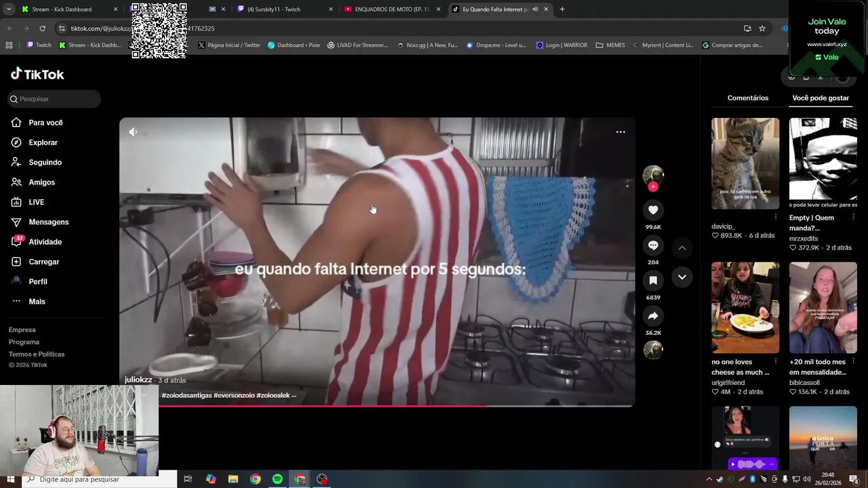
Task: Follow creator with the red plus badge
Action: point(653,187)
